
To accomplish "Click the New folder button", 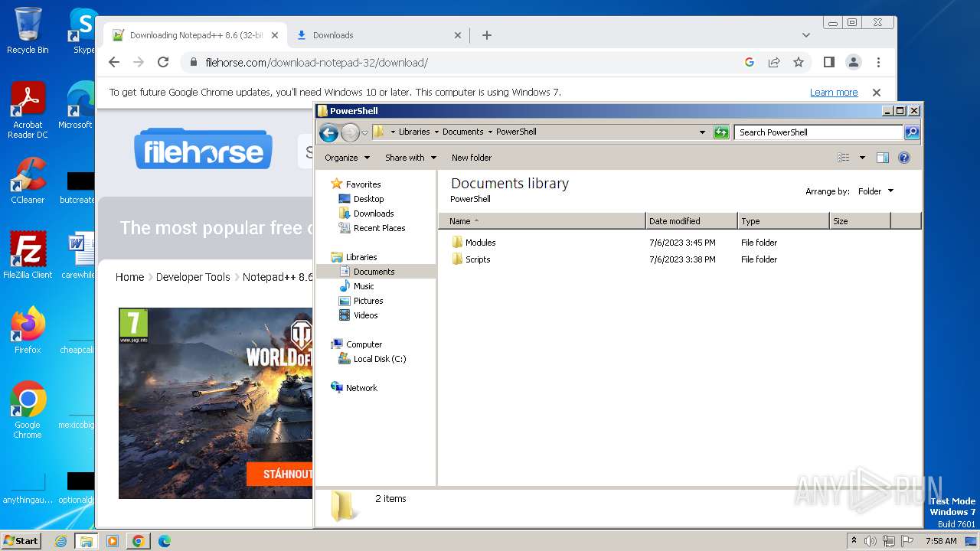I will 472,158.
